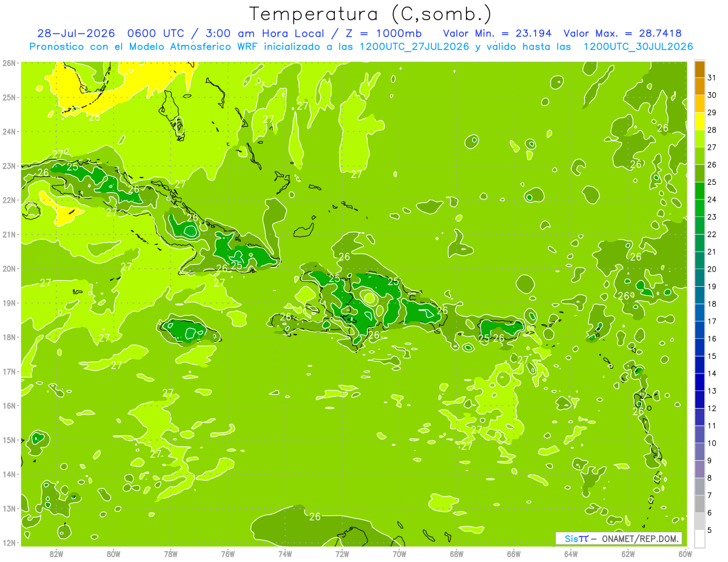Click the longitude axis label 68W
This screenshot has width=728, height=562.
click(x=457, y=554)
